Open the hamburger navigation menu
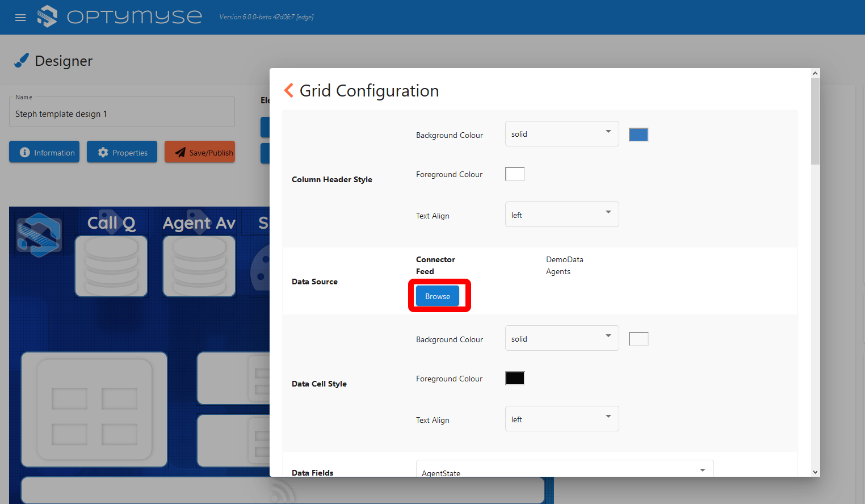This screenshot has width=865, height=504. 20,18
